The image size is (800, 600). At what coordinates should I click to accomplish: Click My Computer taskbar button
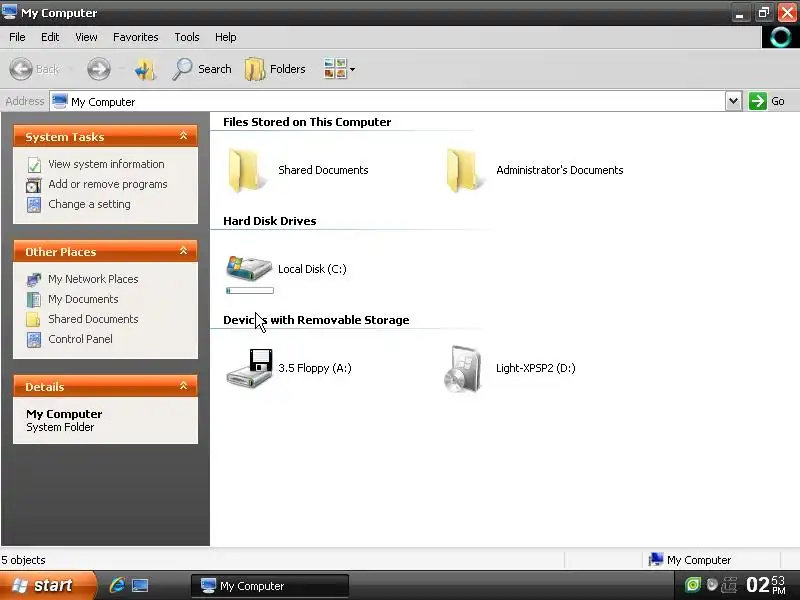tap(270, 586)
